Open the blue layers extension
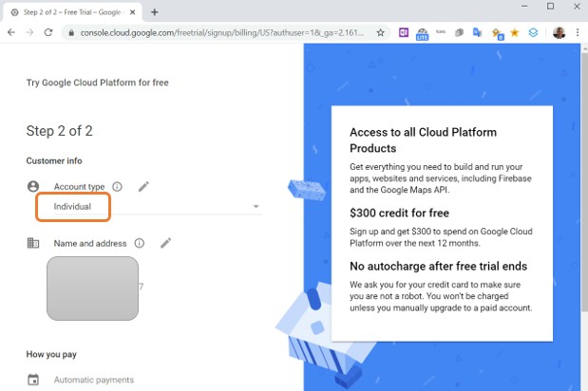 [x=533, y=32]
